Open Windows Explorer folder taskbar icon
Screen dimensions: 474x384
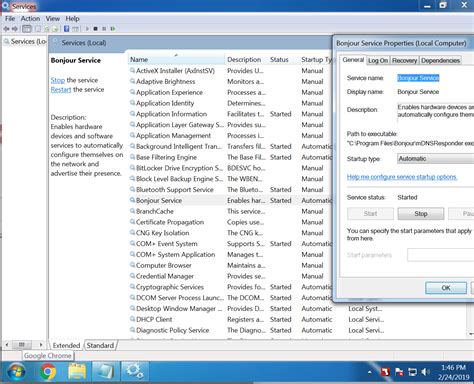(x=77, y=372)
